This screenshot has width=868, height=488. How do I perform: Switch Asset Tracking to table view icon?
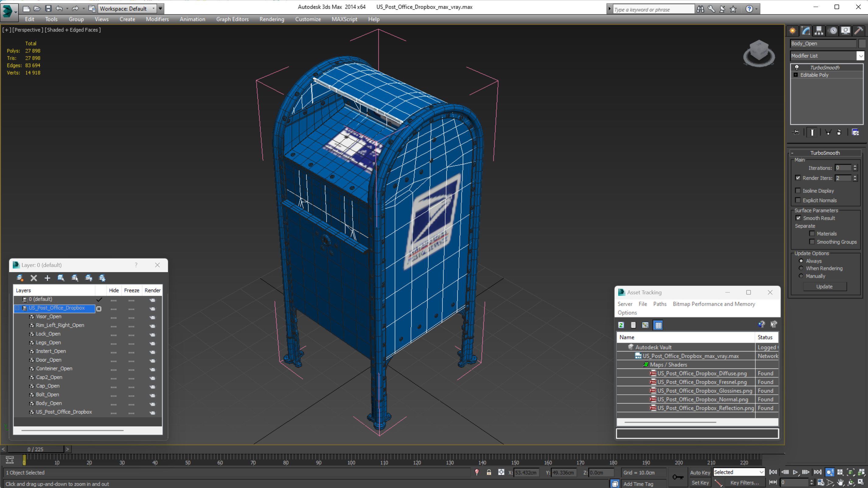click(x=658, y=325)
